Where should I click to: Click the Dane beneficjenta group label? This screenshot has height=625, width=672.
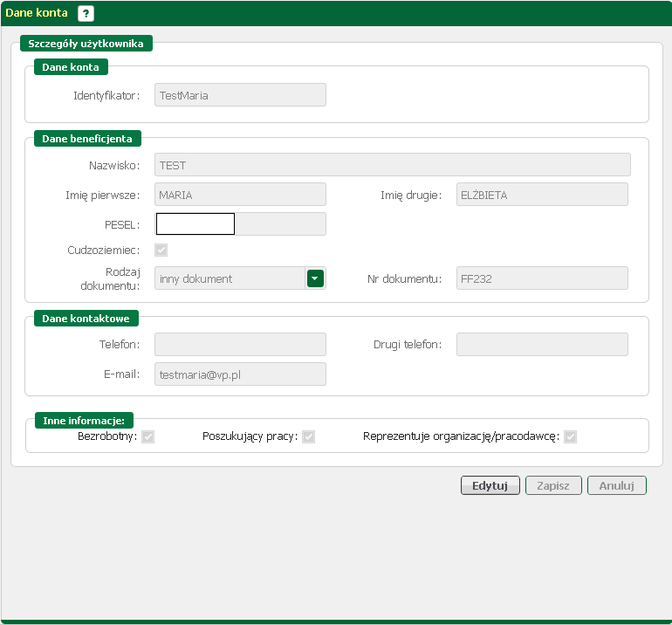click(87, 139)
